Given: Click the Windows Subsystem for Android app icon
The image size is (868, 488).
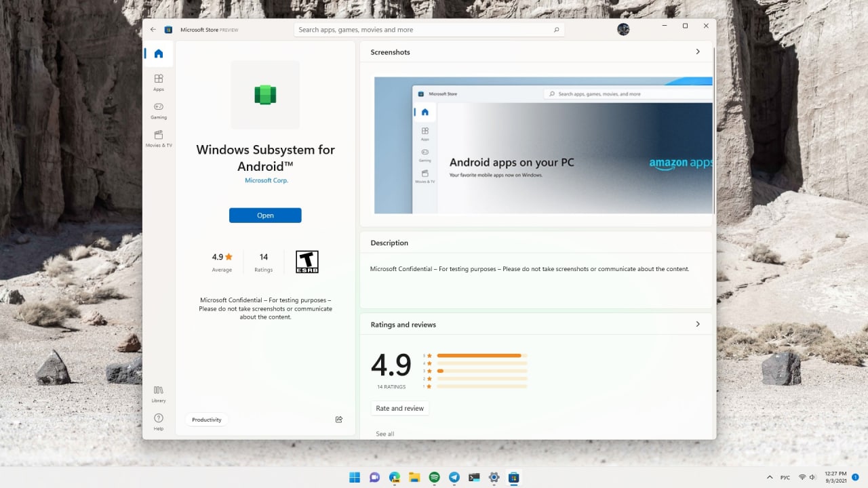Looking at the screenshot, I should [265, 95].
